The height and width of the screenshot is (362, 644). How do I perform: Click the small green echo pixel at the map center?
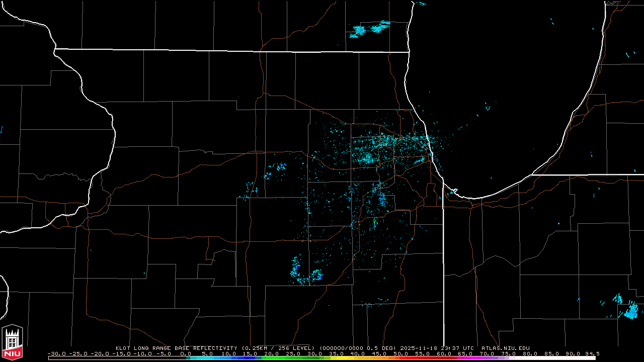click(374, 220)
